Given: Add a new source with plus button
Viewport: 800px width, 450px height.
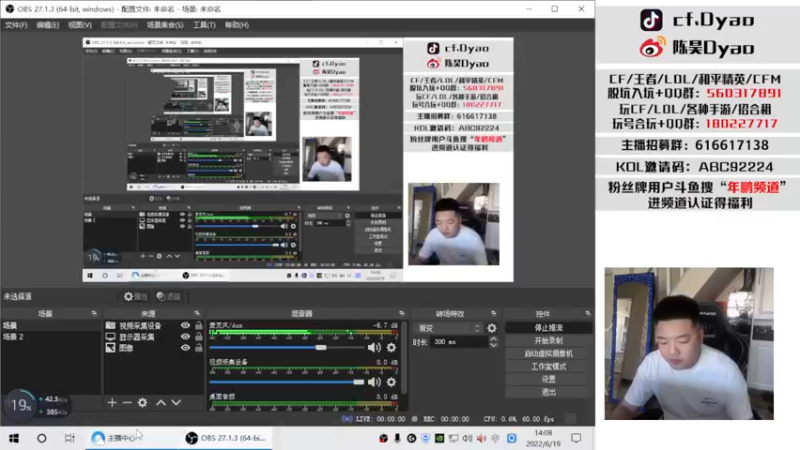Looking at the screenshot, I should (x=112, y=403).
